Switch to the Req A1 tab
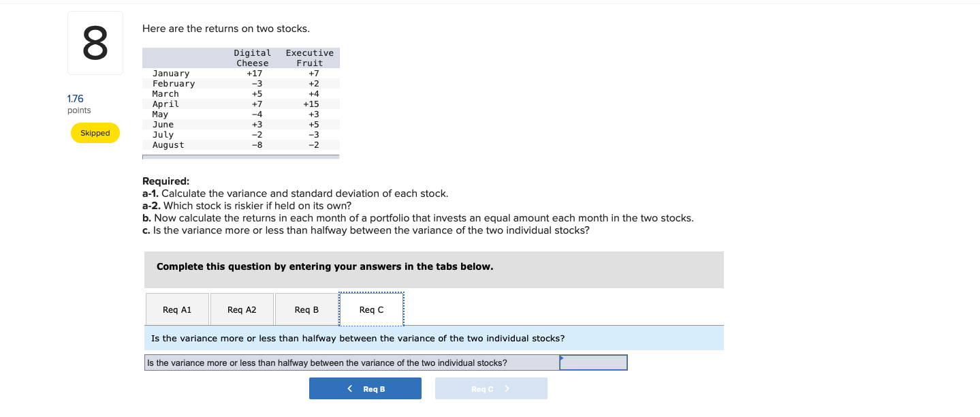The image size is (980, 417). point(176,309)
